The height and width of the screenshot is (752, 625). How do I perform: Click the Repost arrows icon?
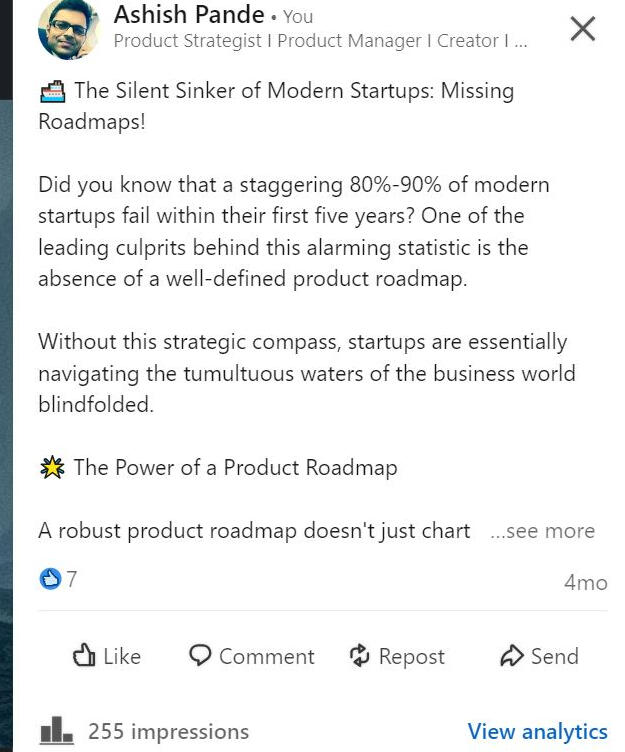coord(359,656)
